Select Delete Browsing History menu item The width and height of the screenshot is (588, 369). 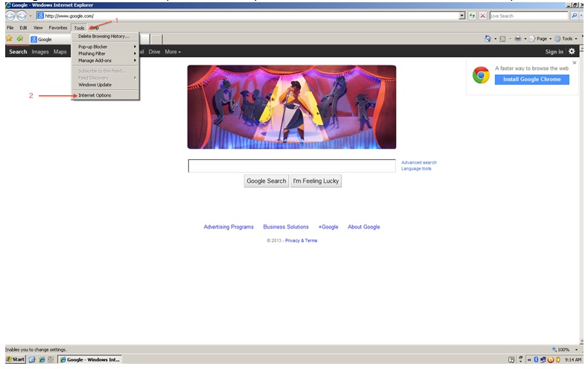(106, 36)
